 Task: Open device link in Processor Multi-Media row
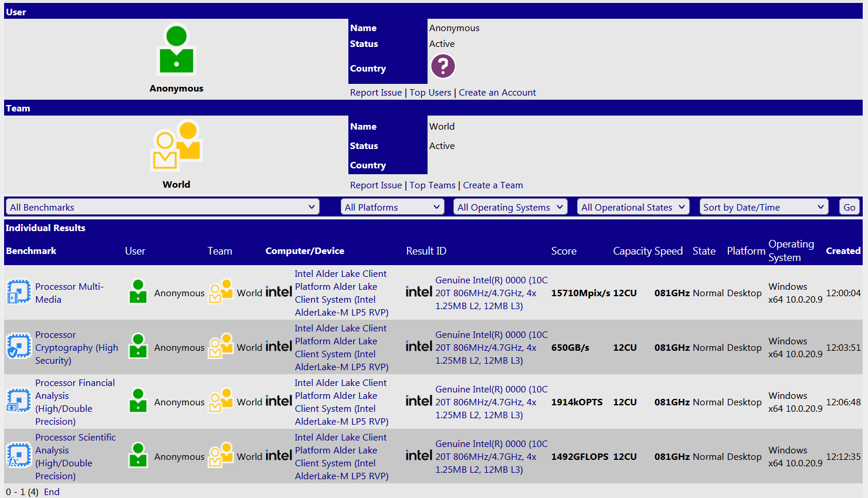(x=341, y=293)
